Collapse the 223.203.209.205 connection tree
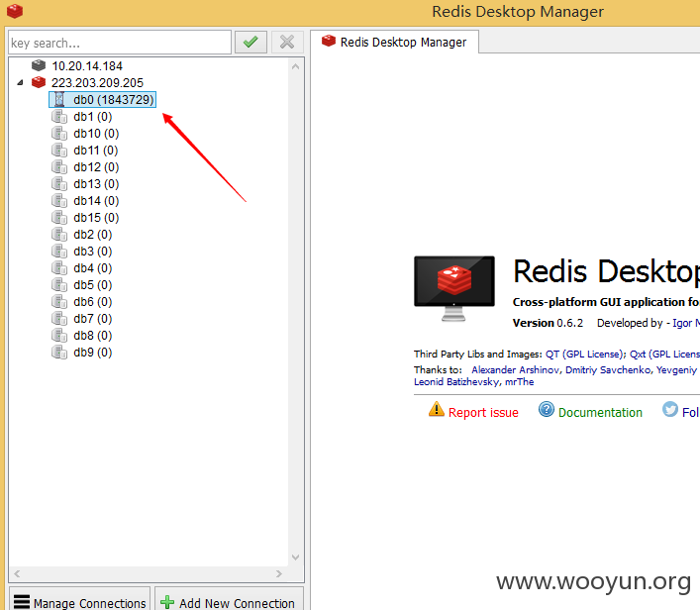This screenshot has height=610, width=700. point(20,82)
